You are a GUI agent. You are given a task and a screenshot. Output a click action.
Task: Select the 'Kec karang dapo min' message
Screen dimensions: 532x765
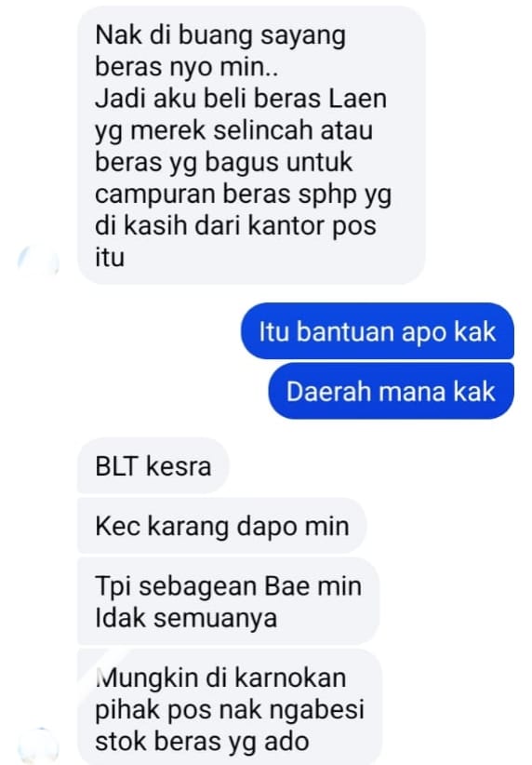pyautogui.click(x=221, y=526)
